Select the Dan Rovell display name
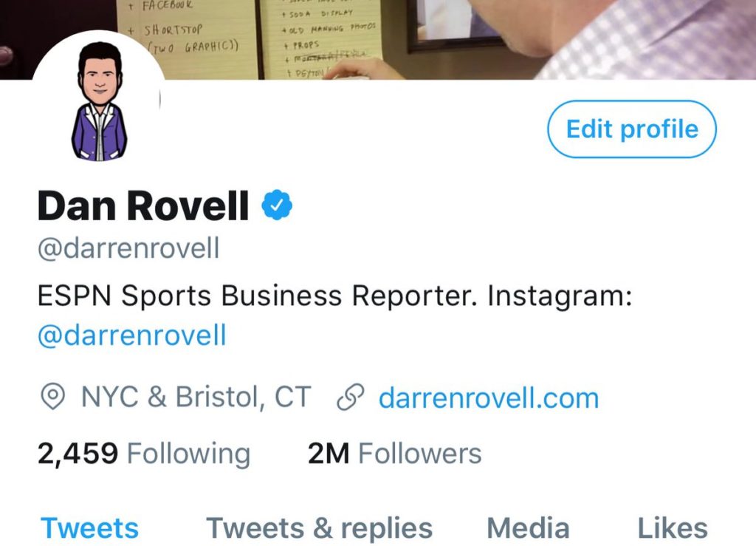 143,205
